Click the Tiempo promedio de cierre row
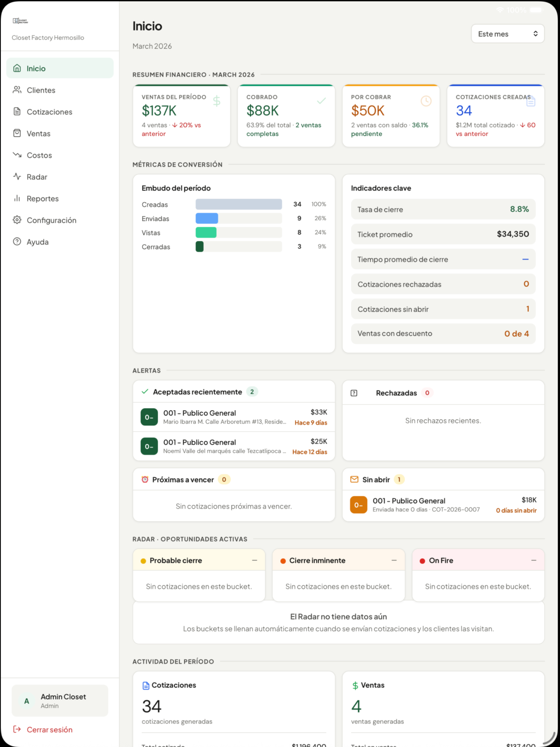Image resolution: width=560 pixels, height=747 pixels. (443, 259)
